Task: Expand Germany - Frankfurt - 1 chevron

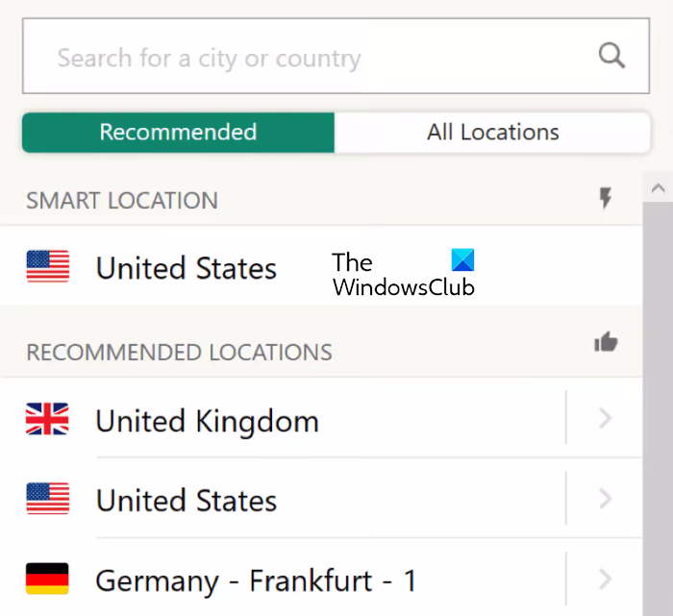Action: (605, 579)
